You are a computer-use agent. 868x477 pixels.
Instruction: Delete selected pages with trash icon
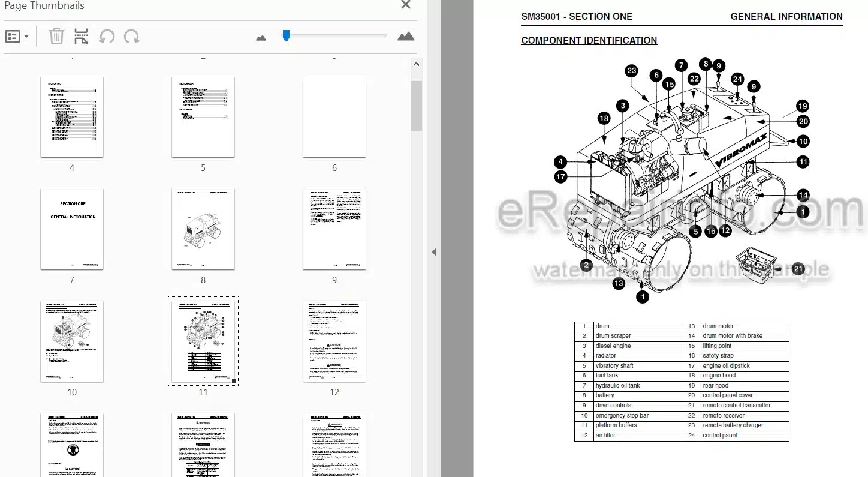coord(56,37)
